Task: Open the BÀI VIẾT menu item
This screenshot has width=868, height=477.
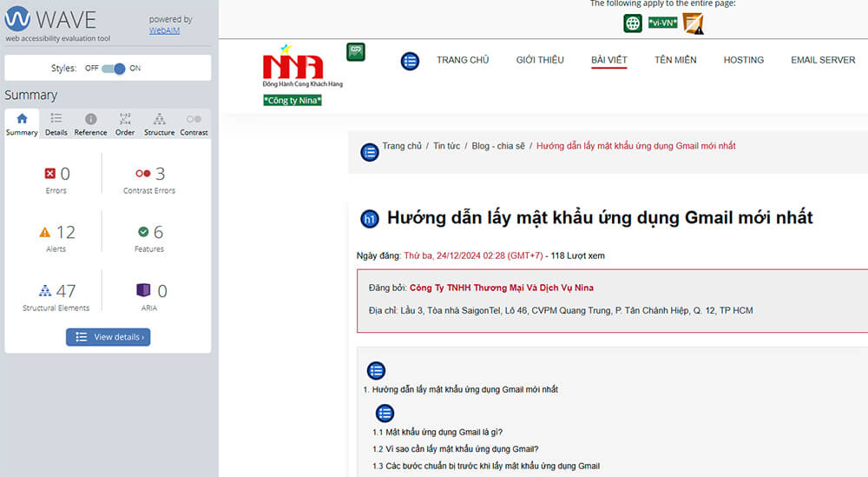Action: (x=609, y=60)
